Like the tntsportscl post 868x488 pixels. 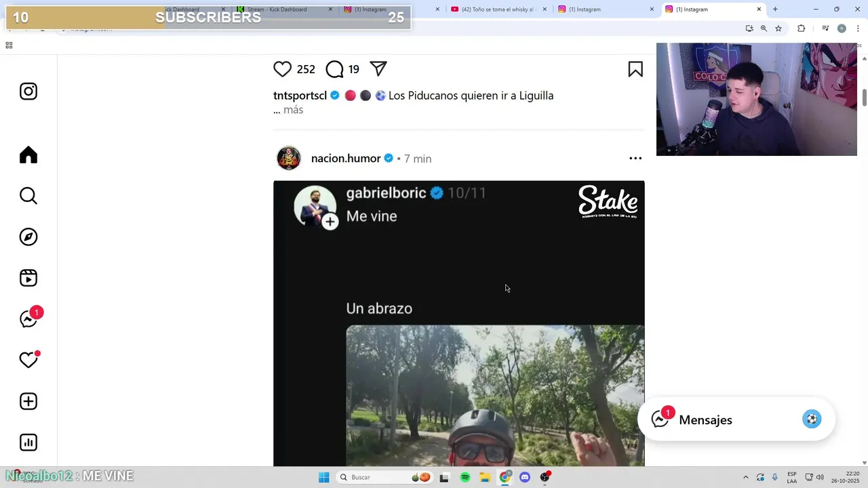[282, 69]
